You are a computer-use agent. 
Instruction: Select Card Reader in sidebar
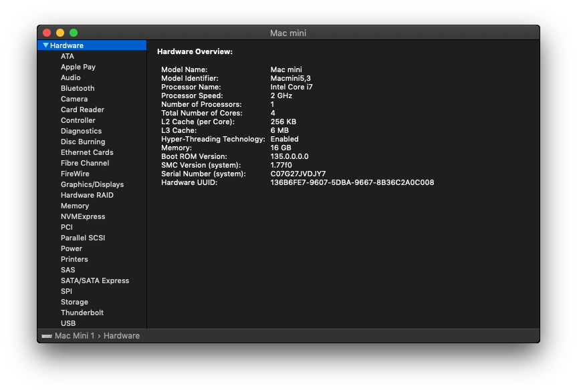tap(82, 110)
